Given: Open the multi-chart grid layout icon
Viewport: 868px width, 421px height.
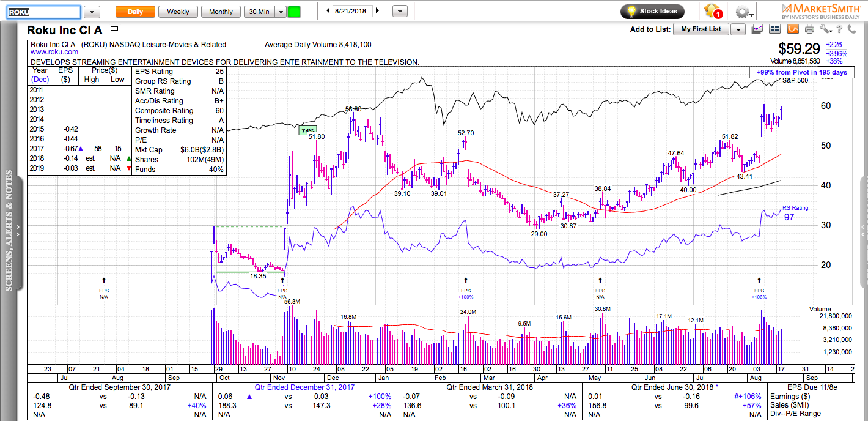Looking at the screenshot, I should tap(774, 29).
